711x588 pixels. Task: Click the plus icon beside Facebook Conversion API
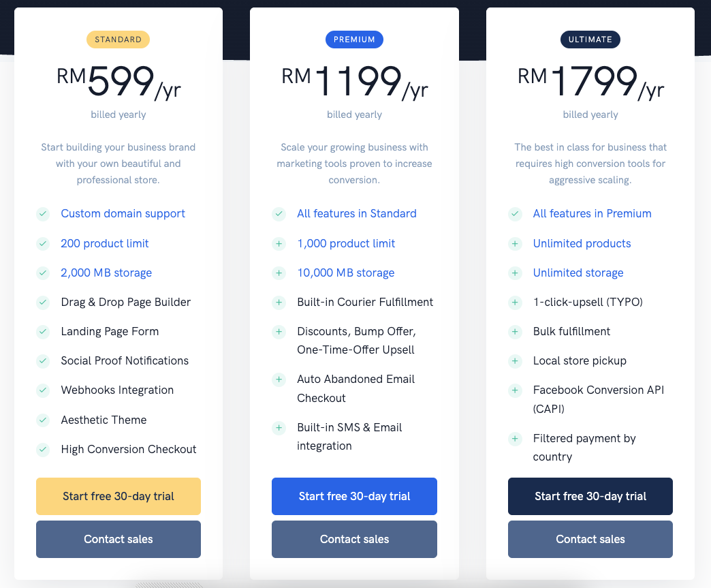pyautogui.click(x=515, y=390)
